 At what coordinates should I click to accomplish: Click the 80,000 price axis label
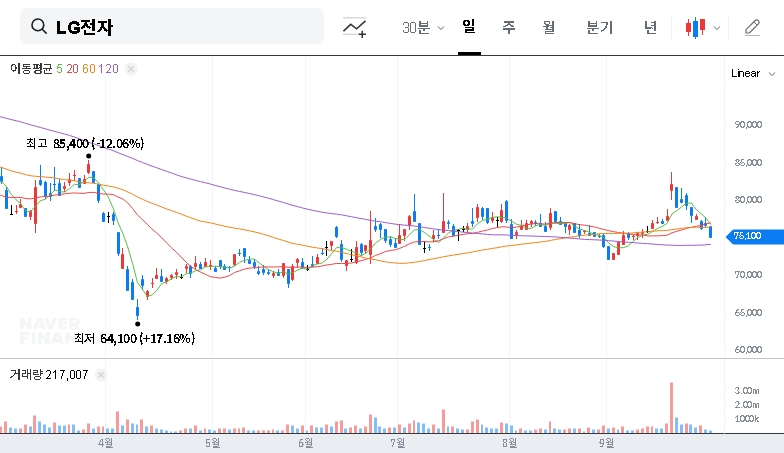(x=748, y=200)
